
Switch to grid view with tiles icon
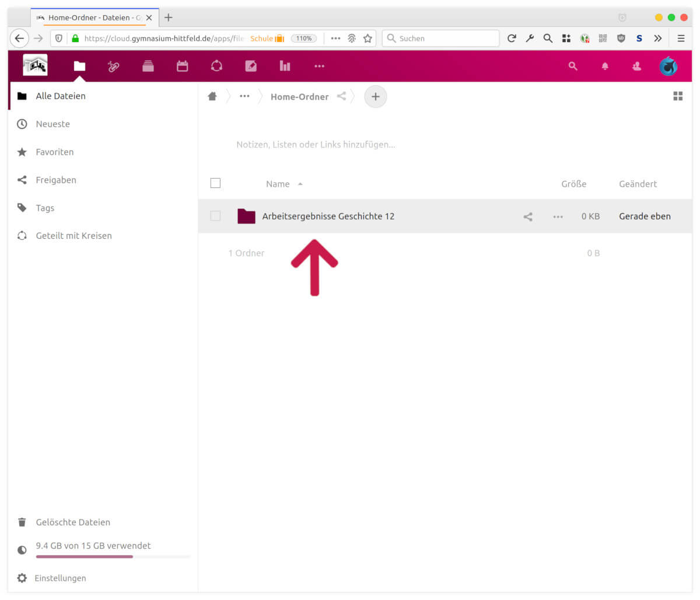(x=678, y=96)
